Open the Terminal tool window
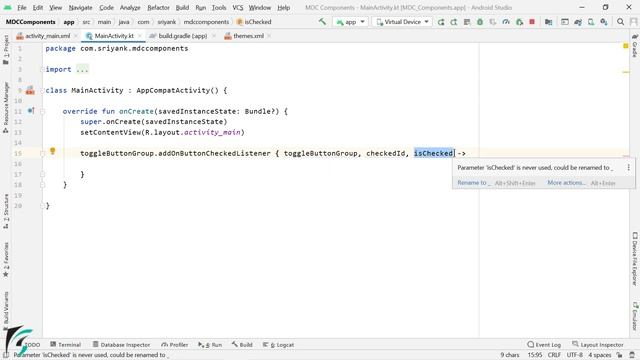The height and width of the screenshot is (360, 640). click(66, 344)
